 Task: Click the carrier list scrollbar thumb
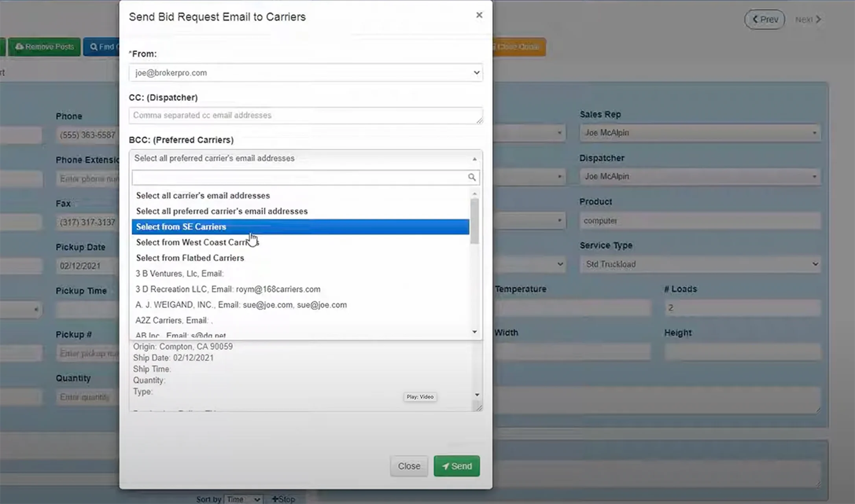[x=475, y=221]
